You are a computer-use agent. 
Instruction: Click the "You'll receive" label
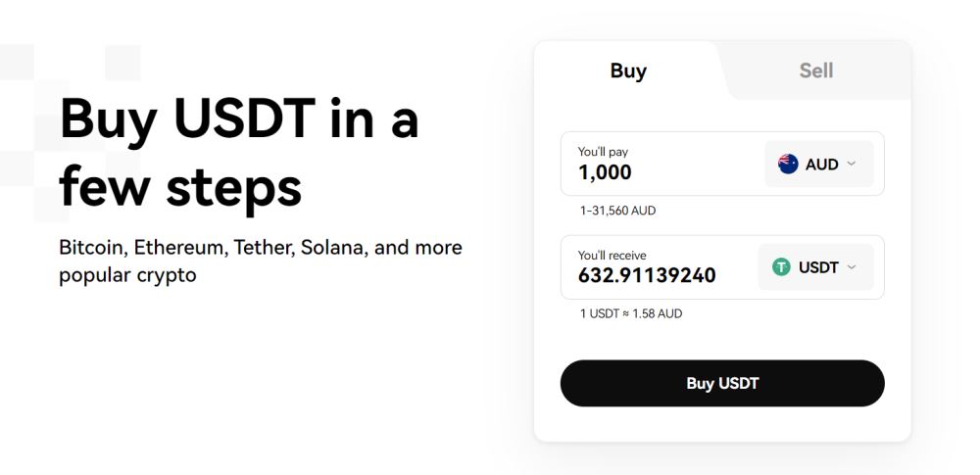[x=612, y=256]
